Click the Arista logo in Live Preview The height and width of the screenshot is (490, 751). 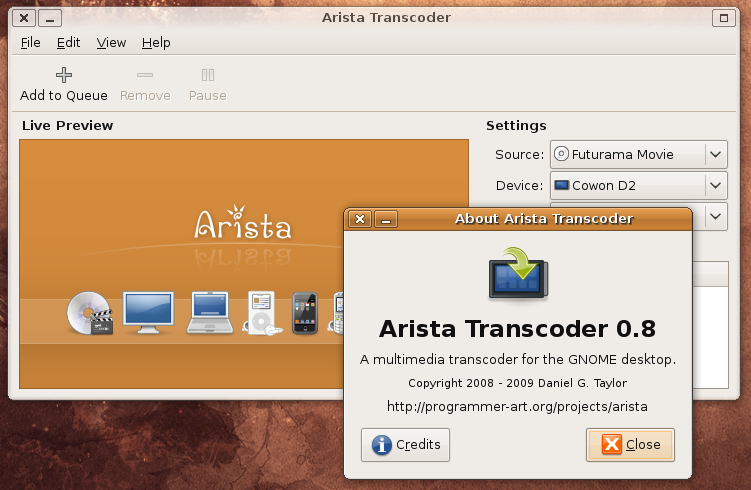pos(243,223)
